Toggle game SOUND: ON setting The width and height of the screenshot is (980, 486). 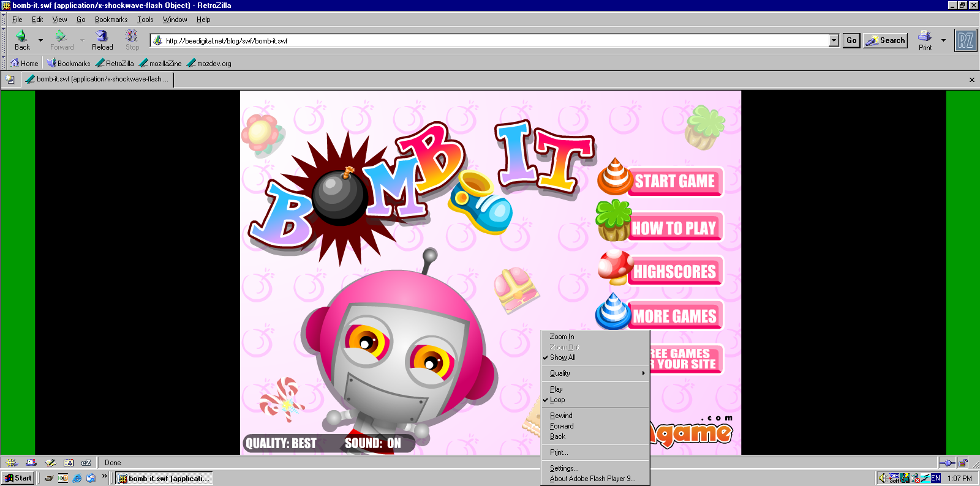click(372, 443)
